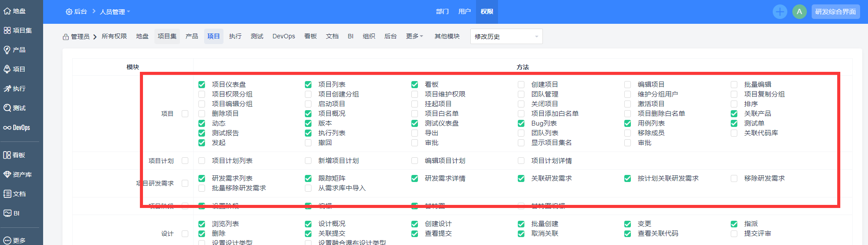Screen dimensions: 868x245
Task: Check the 项目计划列表 checkbox
Action: [x=202, y=161]
